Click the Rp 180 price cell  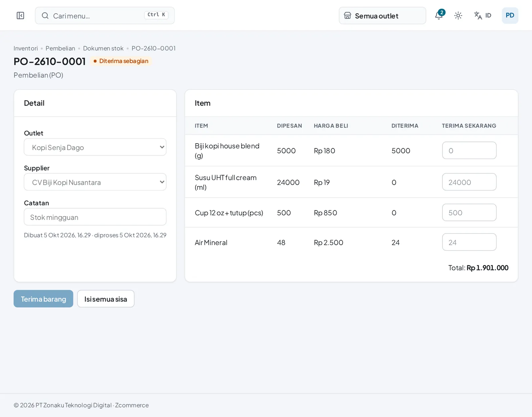click(x=325, y=151)
